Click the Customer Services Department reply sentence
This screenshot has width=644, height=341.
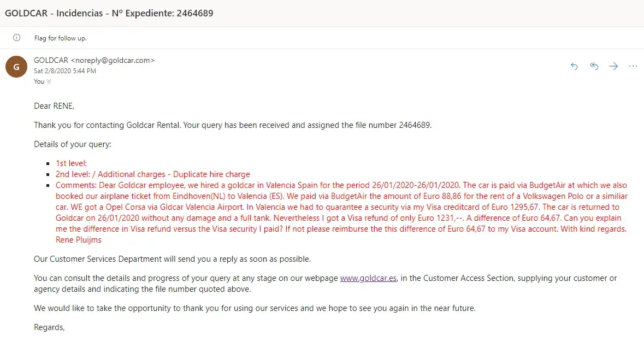(x=172, y=259)
